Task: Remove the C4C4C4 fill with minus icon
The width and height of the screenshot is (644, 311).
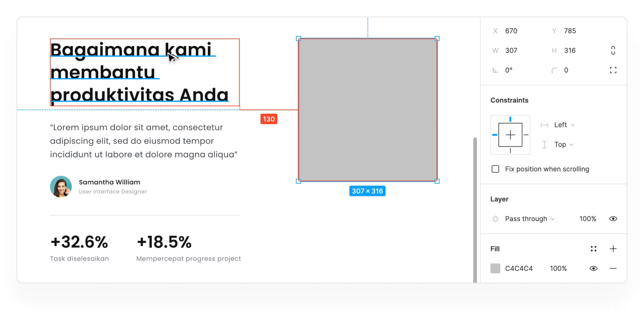Action: (613, 269)
